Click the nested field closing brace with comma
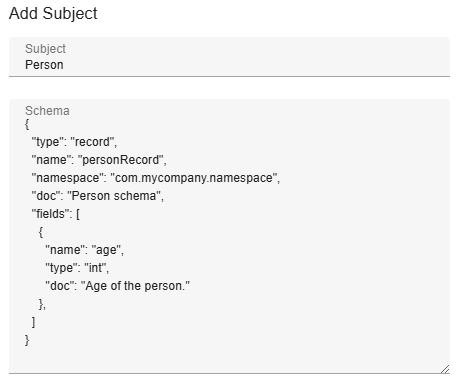Viewport: 461px width, 389px height. click(42, 304)
